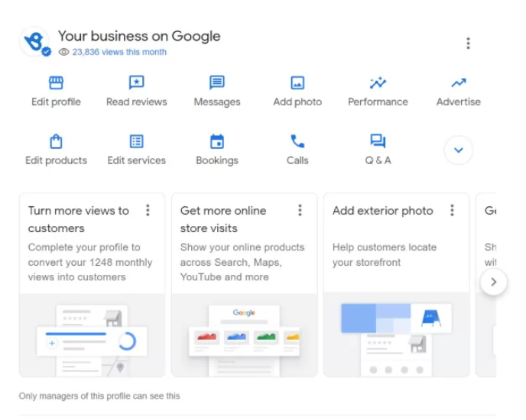Open options for Get more online store visits card
The width and height of the screenshot is (526, 420).
300,211
